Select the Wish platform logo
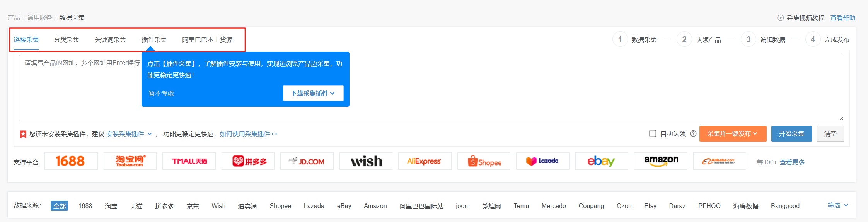868x222 pixels. 366,161
